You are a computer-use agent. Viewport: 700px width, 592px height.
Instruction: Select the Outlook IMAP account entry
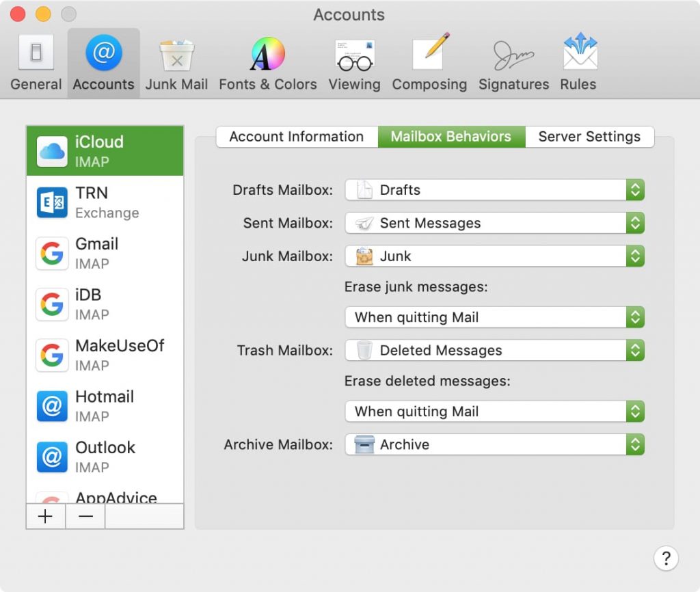(105, 455)
